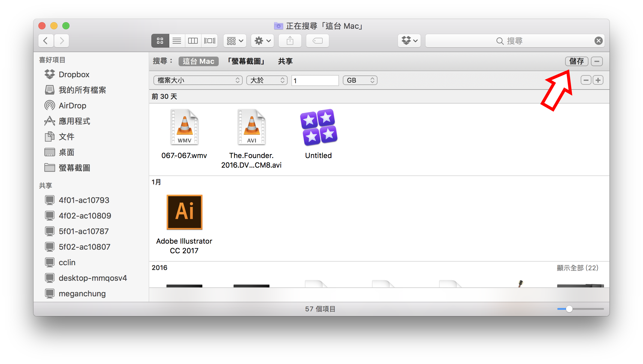
Task: Click the Share toolbar icon
Action: click(x=290, y=41)
